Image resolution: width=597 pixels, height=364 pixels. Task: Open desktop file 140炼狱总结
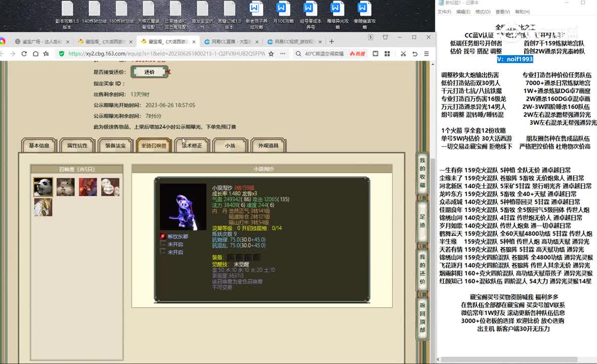point(94,13)
